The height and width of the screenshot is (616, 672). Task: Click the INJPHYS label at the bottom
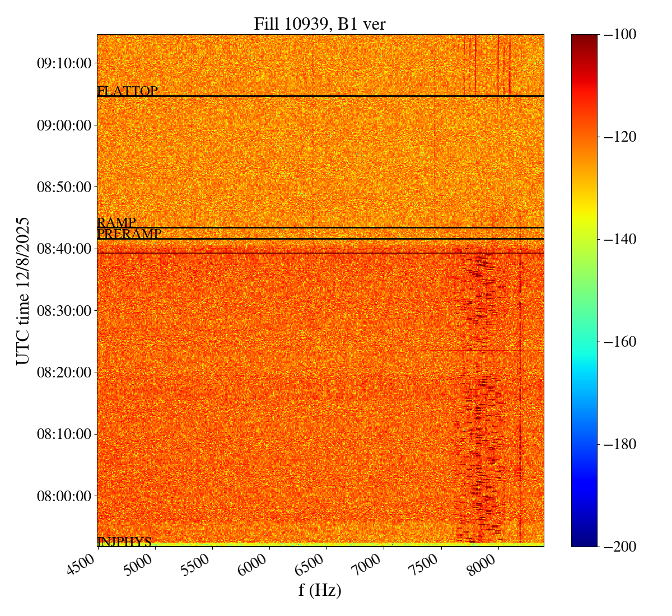tap(124, 542)
